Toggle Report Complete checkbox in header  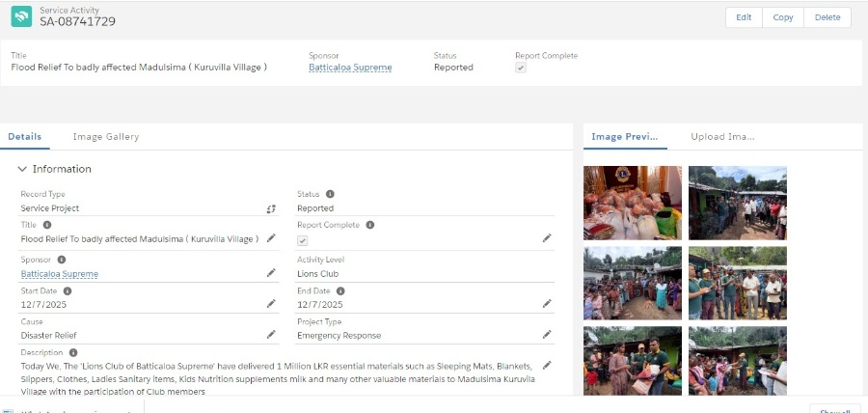coord(521,68)
